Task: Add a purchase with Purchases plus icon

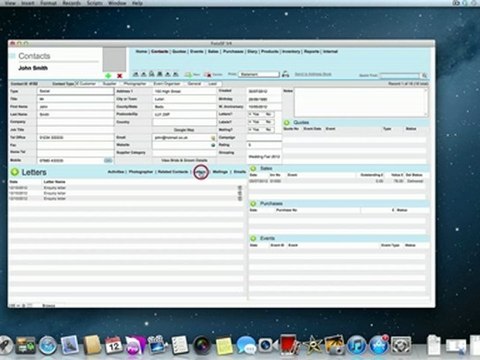Action: (253, 203)
